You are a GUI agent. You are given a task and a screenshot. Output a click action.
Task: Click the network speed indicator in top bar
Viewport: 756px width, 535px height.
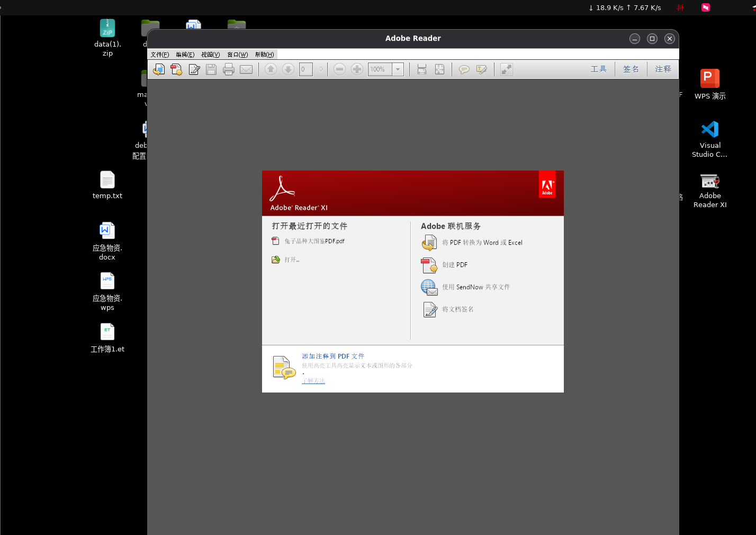pos(625,7)
